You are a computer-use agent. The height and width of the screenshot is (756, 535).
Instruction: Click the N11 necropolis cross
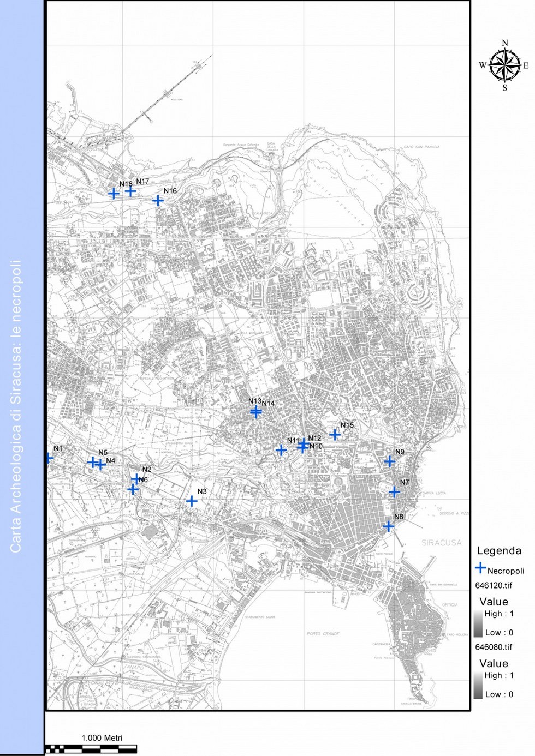281,450
